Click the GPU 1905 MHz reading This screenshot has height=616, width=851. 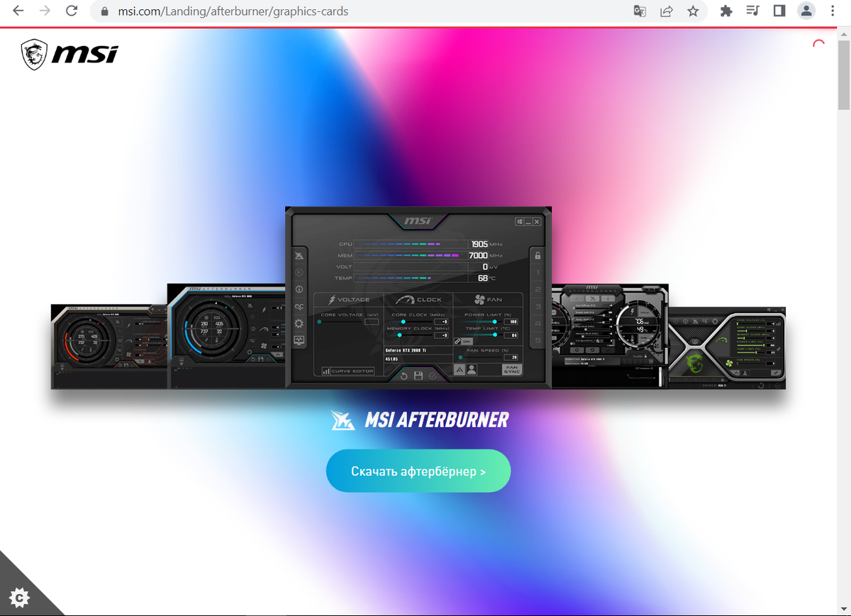[x=479, y=244]
